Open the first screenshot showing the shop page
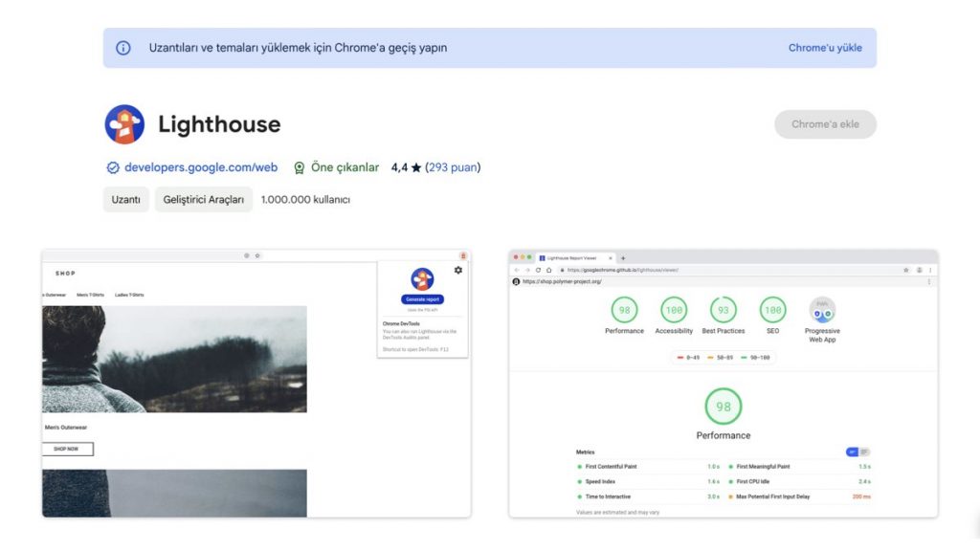 point(256,384)
